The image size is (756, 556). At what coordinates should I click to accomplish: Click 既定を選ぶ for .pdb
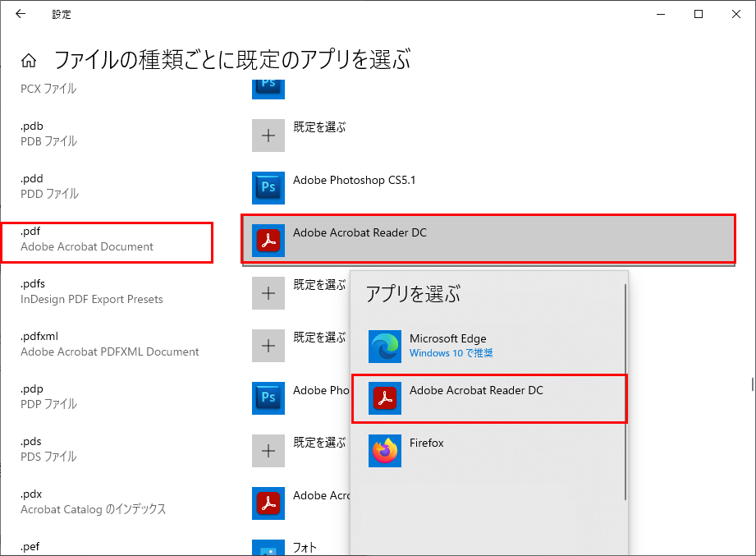[319, 127]
